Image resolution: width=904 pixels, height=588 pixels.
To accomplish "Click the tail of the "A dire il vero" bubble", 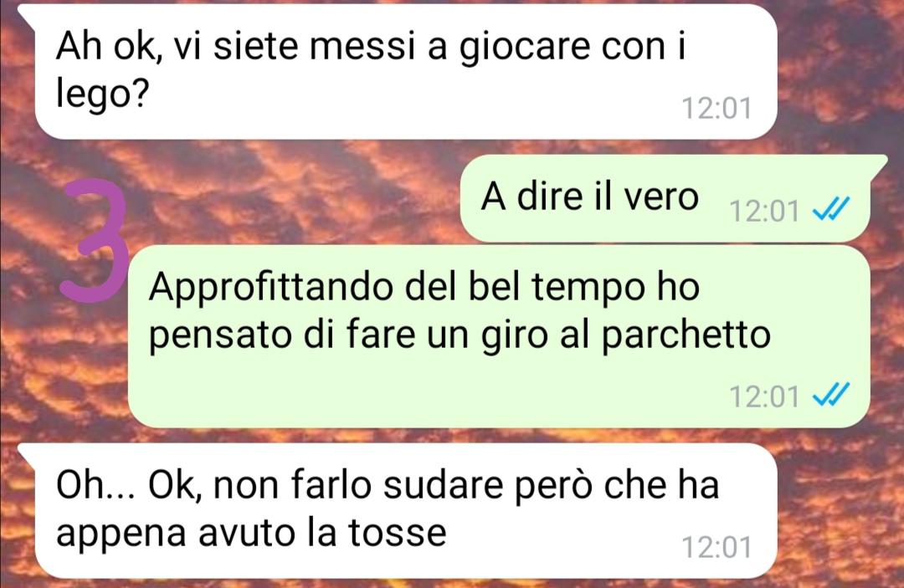I will point(879,164).
